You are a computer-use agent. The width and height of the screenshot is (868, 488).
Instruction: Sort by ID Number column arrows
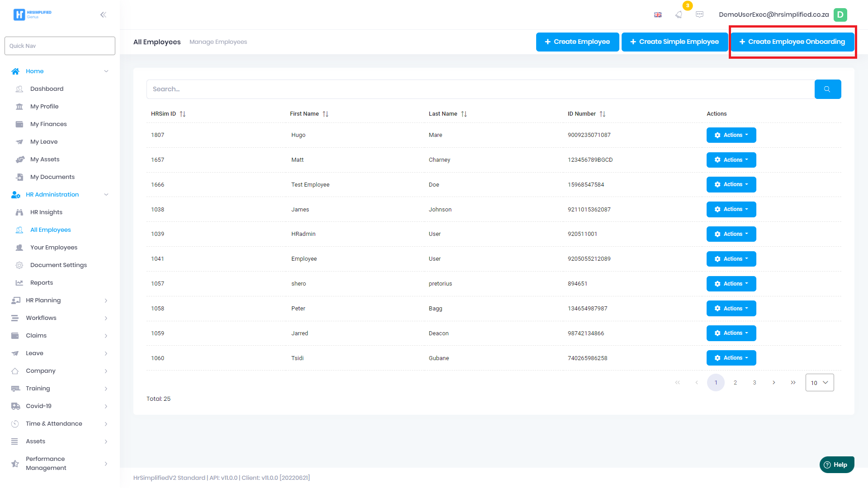pyautogui.click(x=603, y=114)
